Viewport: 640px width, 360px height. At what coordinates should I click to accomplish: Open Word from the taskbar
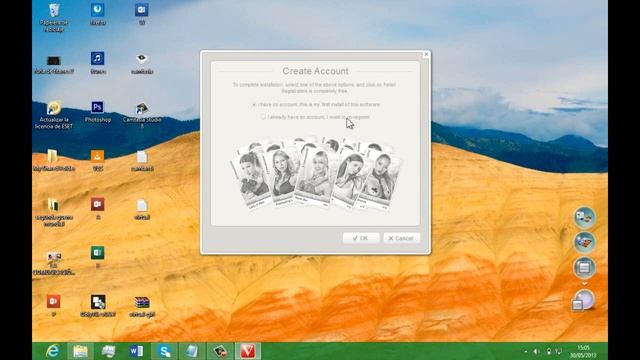[136, 351]
